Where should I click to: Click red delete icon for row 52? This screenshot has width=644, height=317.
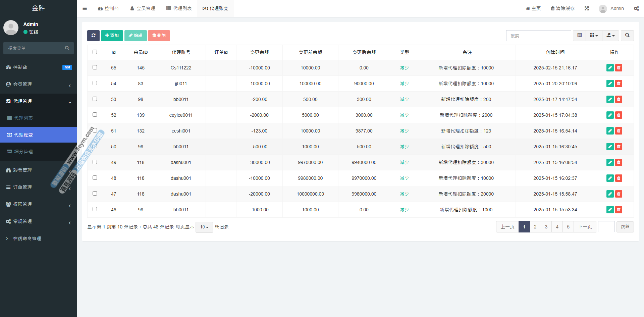(x=619, y=115)
